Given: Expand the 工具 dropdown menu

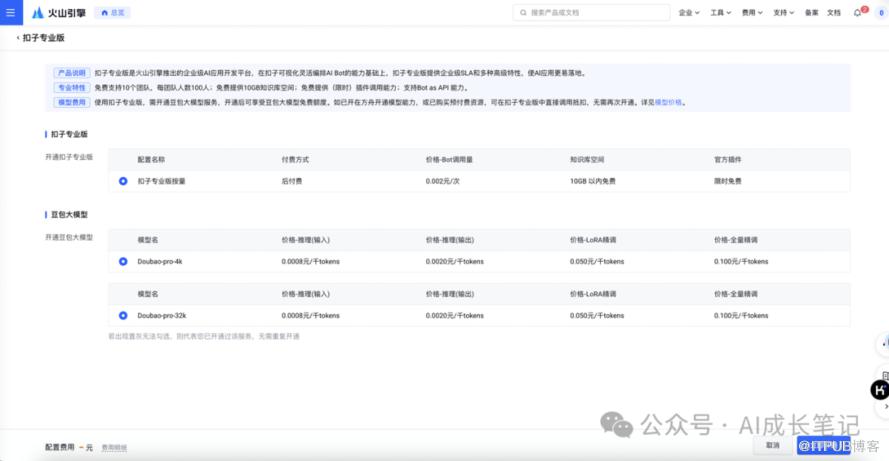Looking at the screenshot, I should [x=721, y=12].
